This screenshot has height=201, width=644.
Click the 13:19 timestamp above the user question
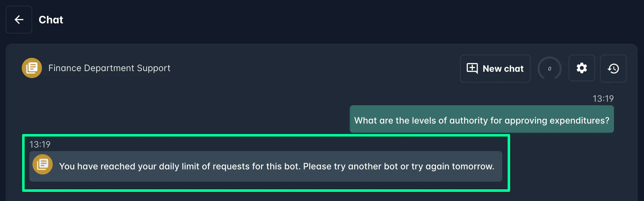pyautogui.click(x=603, y=99)
